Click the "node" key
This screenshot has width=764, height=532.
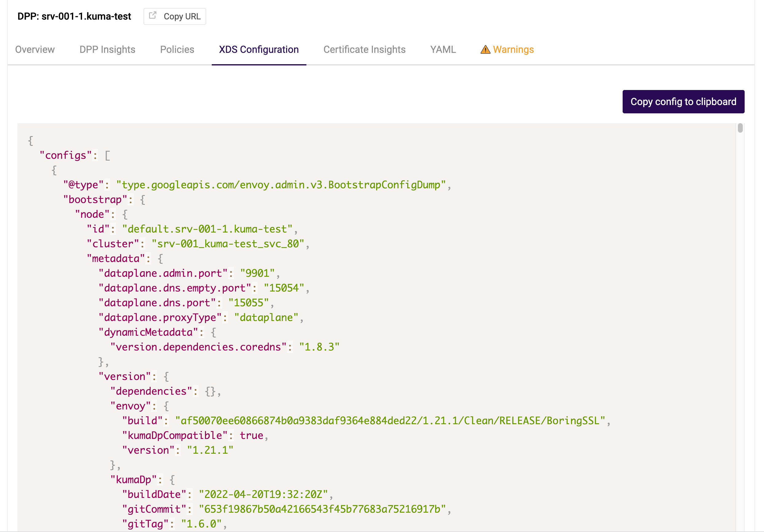click(x=92, y=214)
